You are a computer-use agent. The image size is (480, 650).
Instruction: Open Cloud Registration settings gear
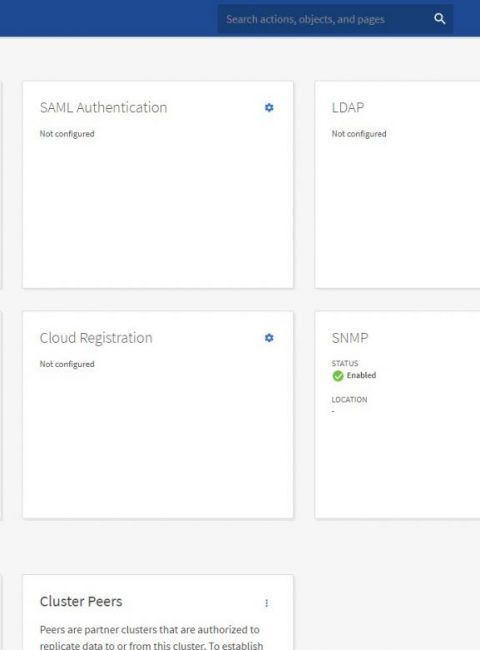[269, 338]
